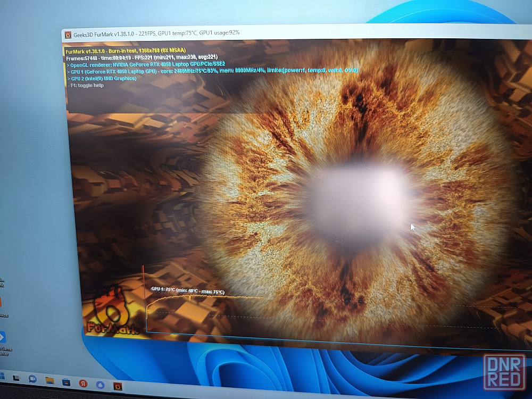Click the GPU 2 Intel UHD Graphics line
532x399 pixels.
tap(102, 78)
